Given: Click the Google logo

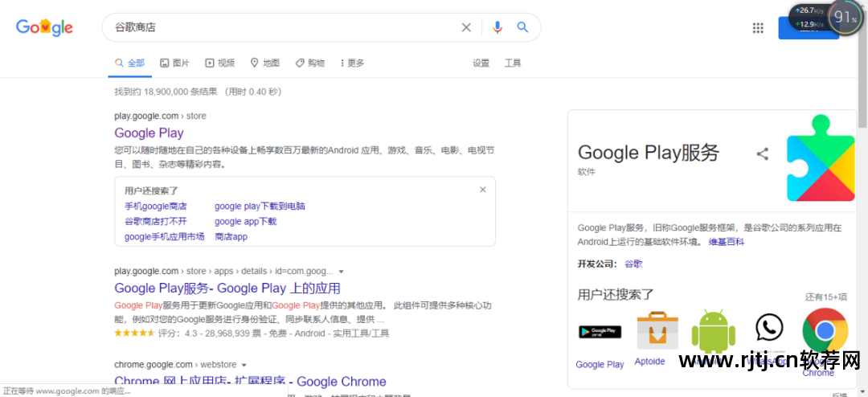Looking at the screenshot, I should tap(44, 27).
